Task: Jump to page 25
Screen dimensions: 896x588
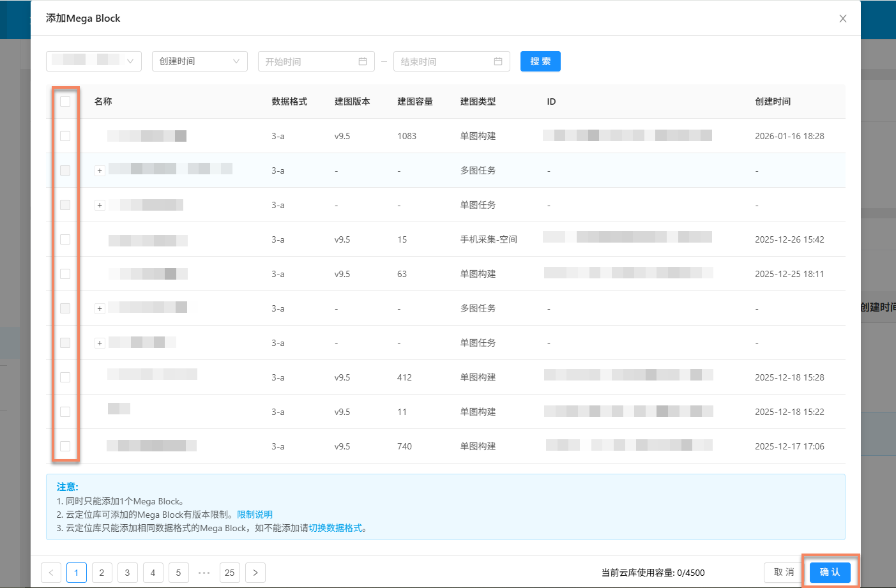Action: click(x=229, y=573)
